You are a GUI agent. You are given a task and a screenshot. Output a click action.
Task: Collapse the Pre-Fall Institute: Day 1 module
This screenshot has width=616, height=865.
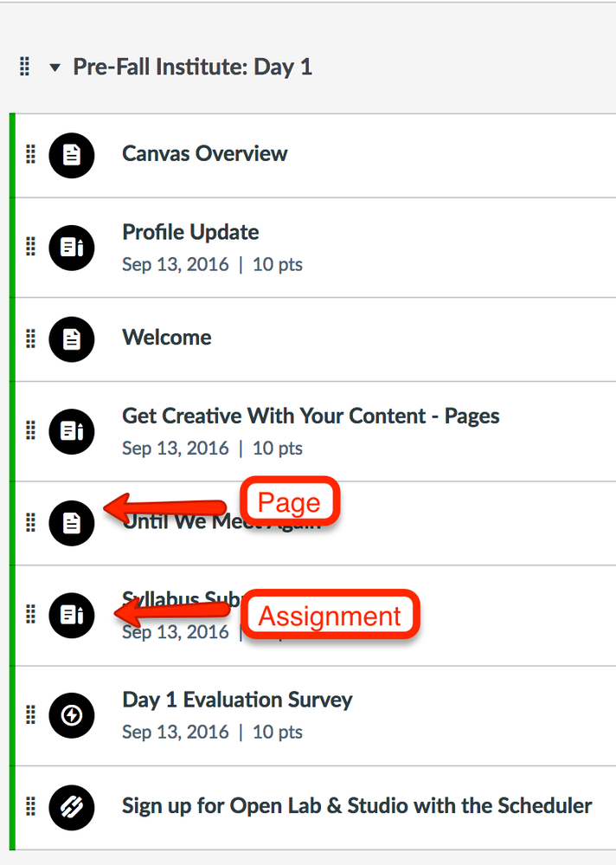pos(55,68)
